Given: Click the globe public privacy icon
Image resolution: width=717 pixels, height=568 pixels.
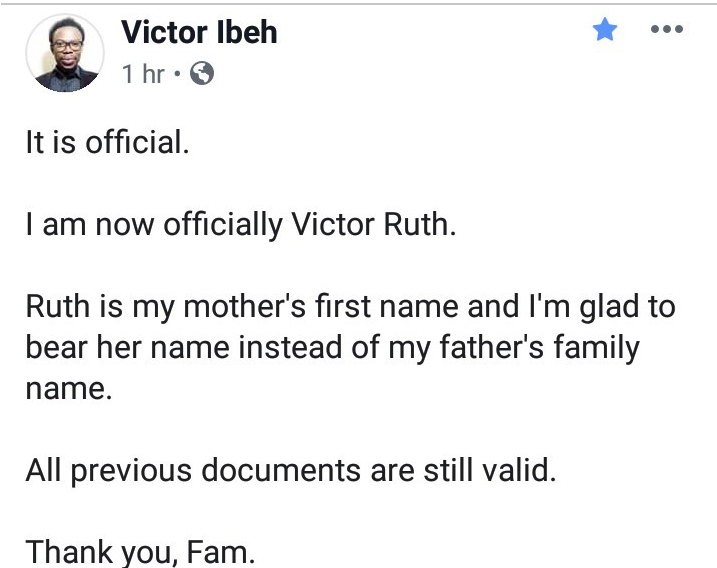Looking at the screenshot, I should coord(201,74).
